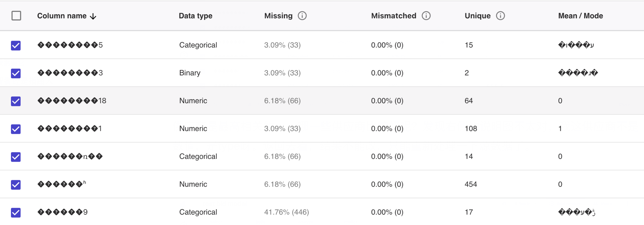Select the Binary data type cell
Viewport: 644px width, 225px height.
pos(190,73)
